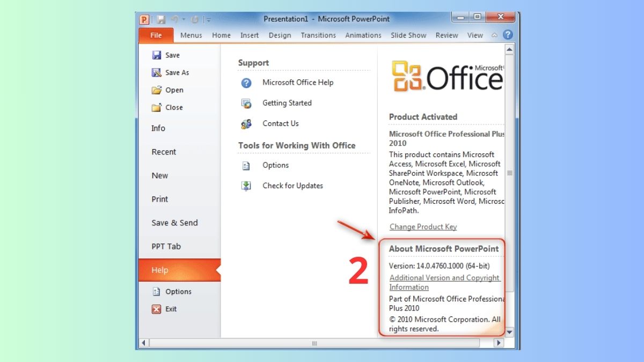Click the Options icon under Tools section

point(246,166)
